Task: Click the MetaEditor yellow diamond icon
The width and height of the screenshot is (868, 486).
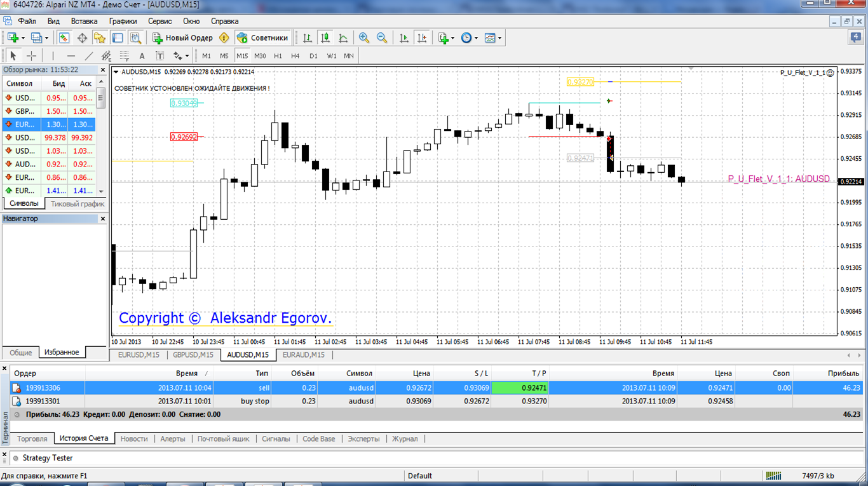Action: [224, 38]
